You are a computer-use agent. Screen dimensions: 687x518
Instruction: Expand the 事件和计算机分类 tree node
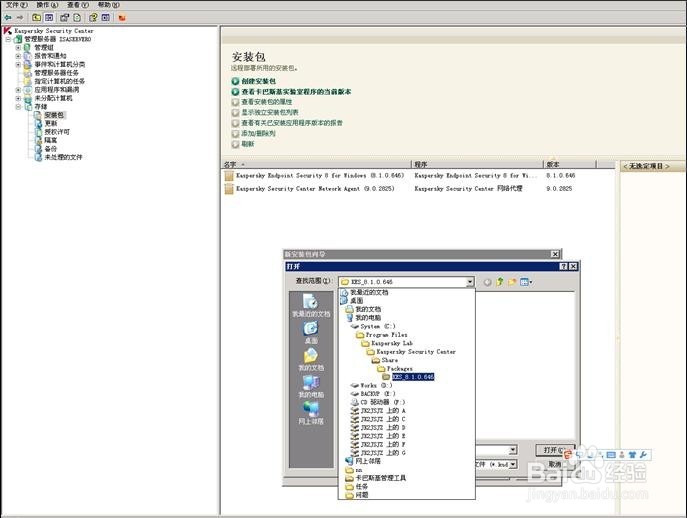click(x=18, y=64)
